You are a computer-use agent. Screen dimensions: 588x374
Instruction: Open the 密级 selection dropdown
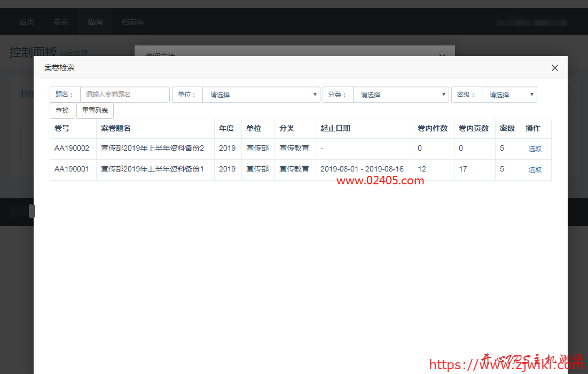coord(509,94)
